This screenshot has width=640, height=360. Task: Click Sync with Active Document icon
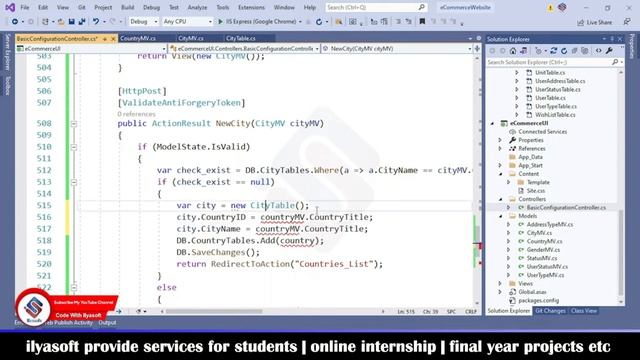click(x=553, y=51)
